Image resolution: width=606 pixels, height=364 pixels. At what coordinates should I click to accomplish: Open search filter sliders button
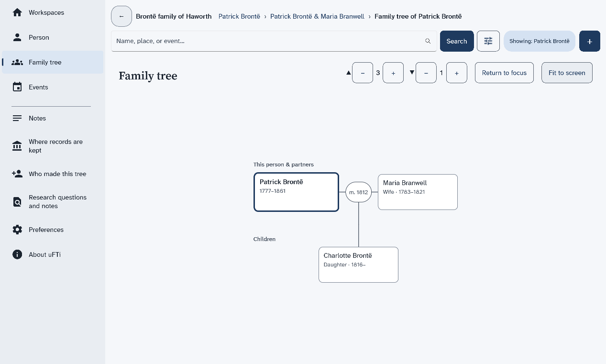pos(488,41)
